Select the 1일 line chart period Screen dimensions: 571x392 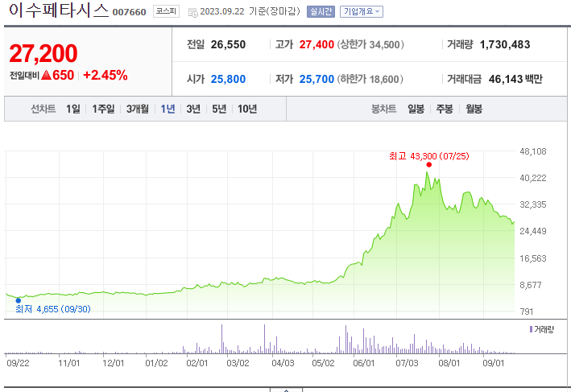pos(72,109)
